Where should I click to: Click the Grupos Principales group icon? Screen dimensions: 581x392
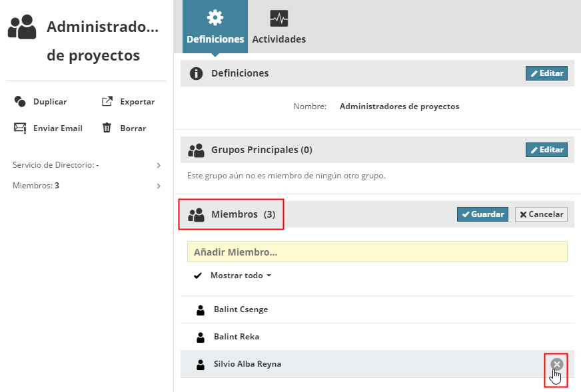196,150
